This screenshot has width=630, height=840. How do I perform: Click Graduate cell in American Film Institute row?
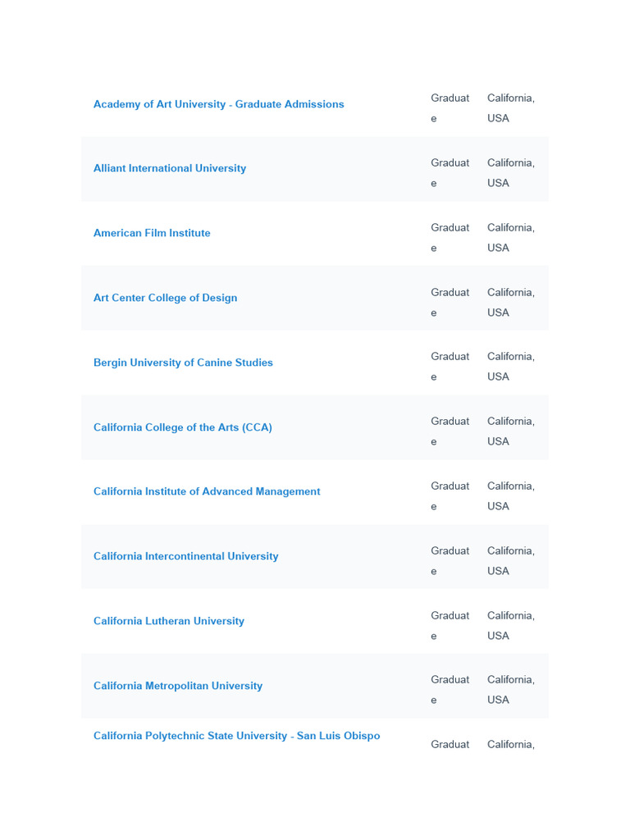point(450,237)
